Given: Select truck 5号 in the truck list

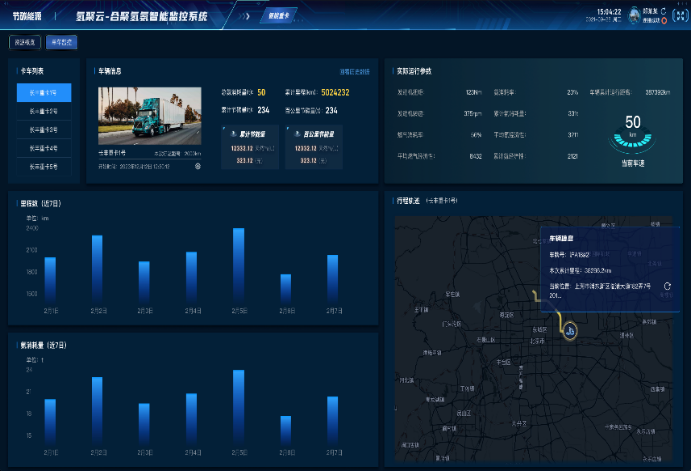Looking at the screenshot, I should [44, 166].
